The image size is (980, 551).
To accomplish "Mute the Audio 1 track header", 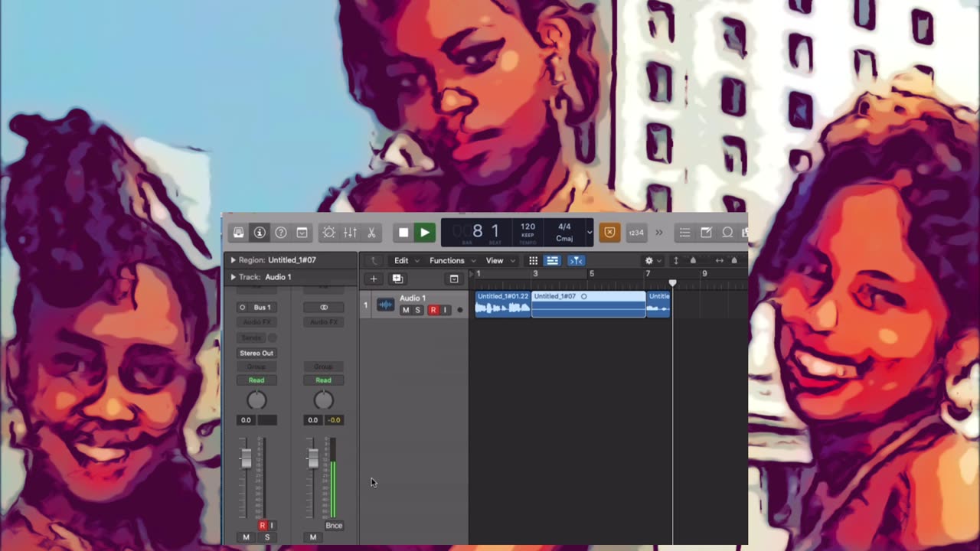I will coord(406,310).
